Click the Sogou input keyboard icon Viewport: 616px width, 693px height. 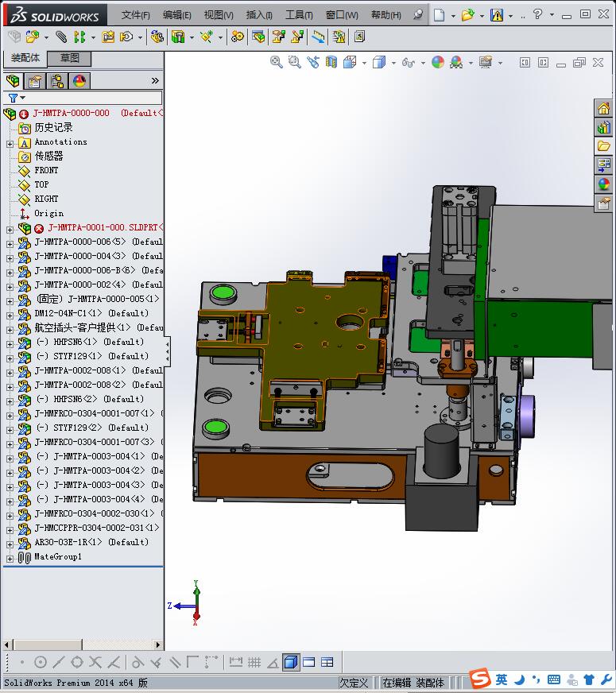pos(554,679)
